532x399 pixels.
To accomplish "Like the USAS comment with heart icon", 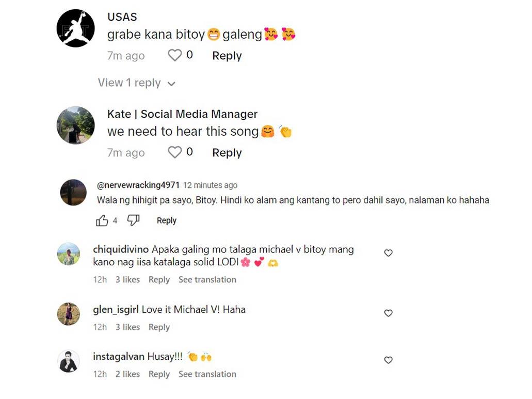I will [175, 55].
